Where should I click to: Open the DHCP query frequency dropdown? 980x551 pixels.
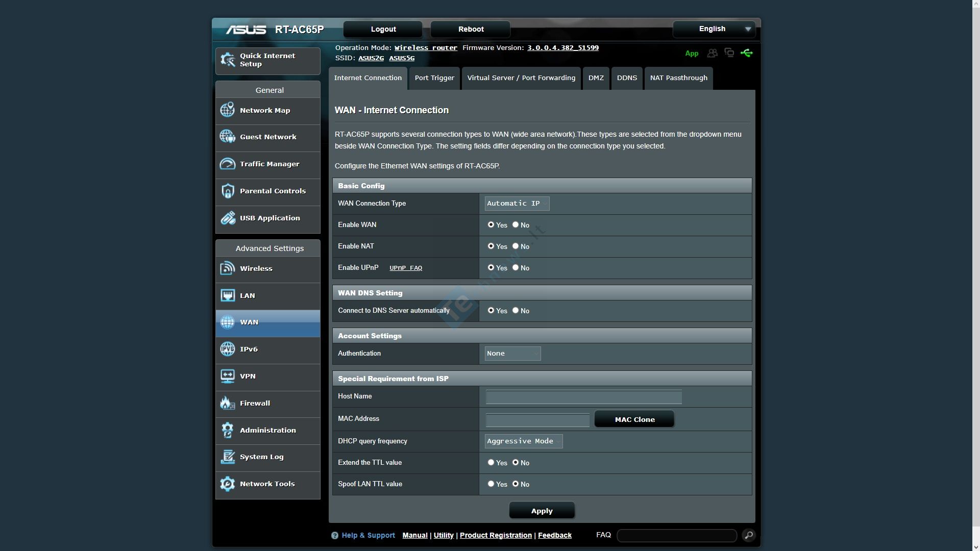pos(524,441)
